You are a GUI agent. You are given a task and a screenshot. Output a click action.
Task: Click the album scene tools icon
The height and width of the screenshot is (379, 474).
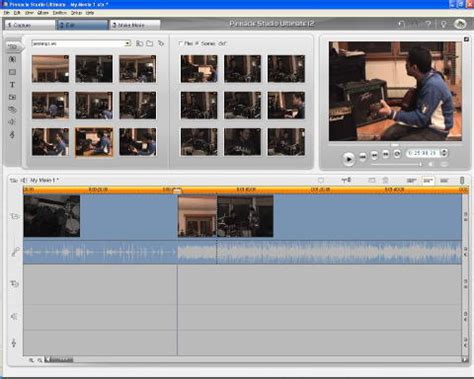[161, 43]
